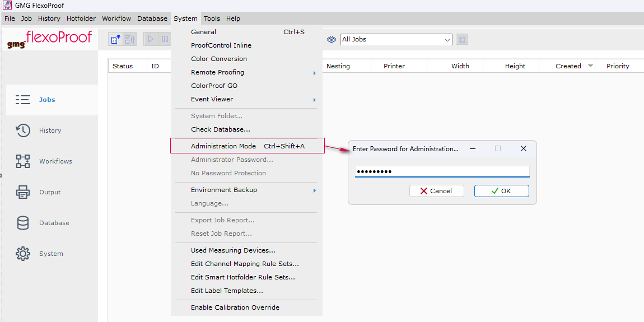Viewport: 644px width, 322px height.
Task: Open the Hotfolder menu
Action: (x=81, y=18)
